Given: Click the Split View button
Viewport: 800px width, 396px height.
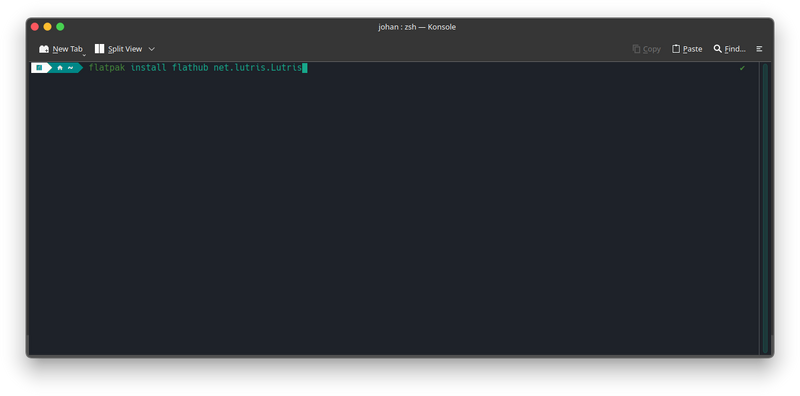Looking at the screenshot, I should click(x=118, y=49).
